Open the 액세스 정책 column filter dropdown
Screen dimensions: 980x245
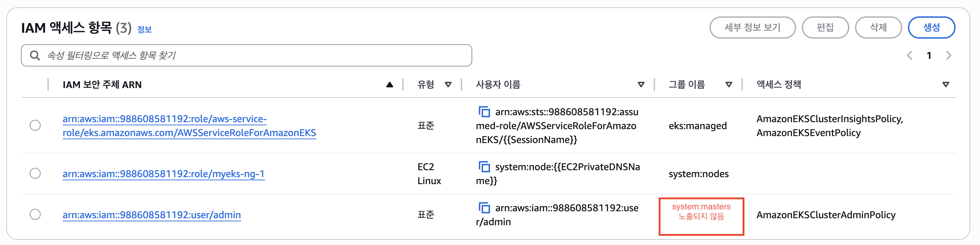946,85
